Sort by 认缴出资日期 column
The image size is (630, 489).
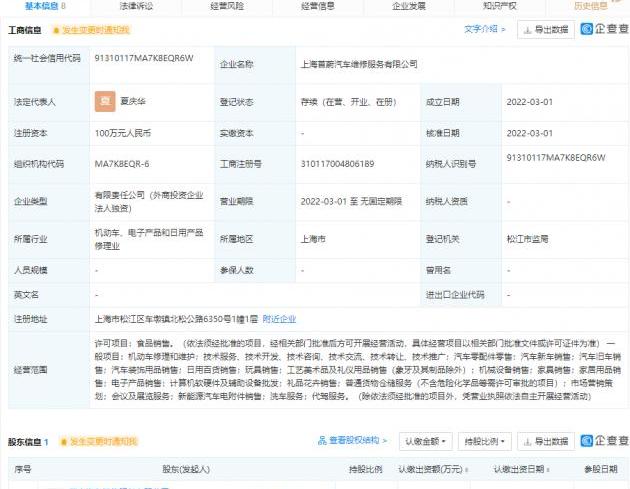[x=522, y=469]
